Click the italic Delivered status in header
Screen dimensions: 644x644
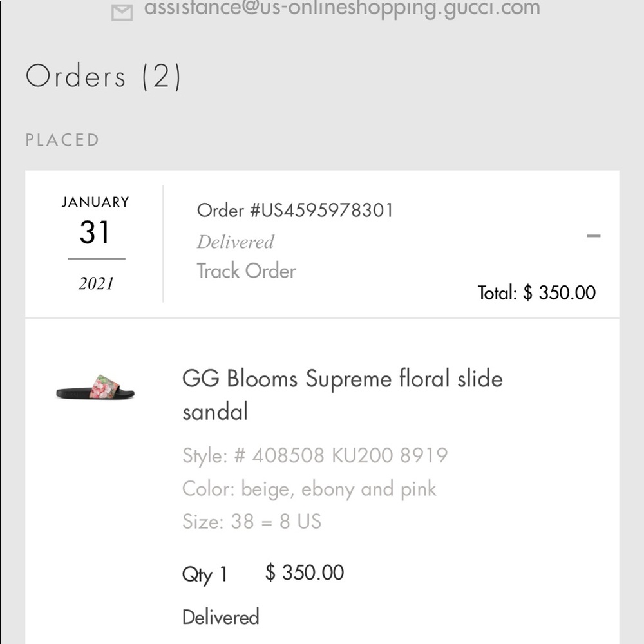click(235, 242)
